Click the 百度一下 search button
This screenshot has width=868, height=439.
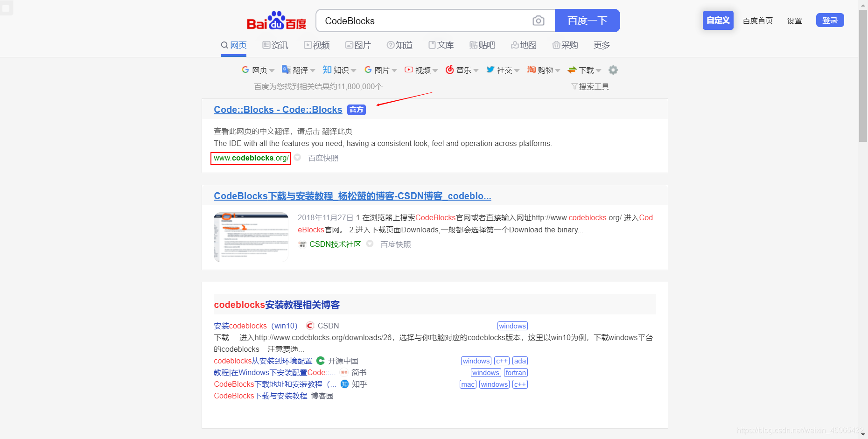pos(587,21)
